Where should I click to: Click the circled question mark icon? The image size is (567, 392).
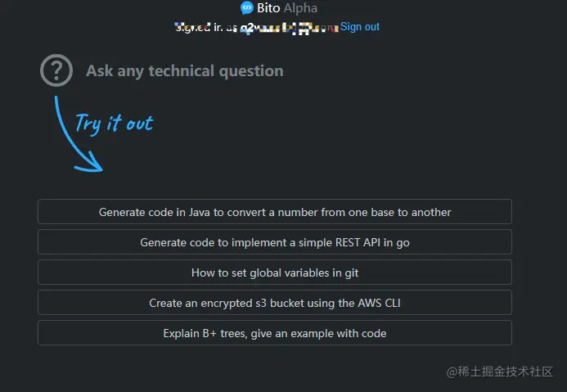pyautogui.click(x=56, y=70)
